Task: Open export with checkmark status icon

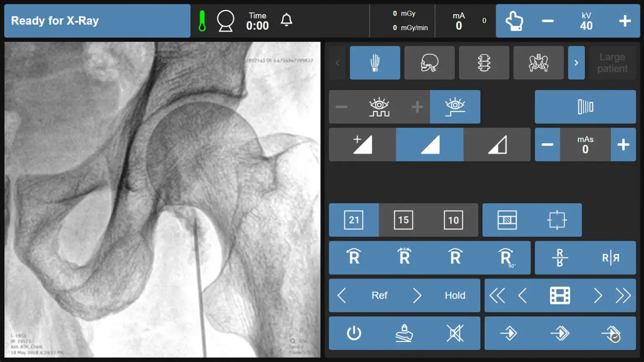Action: (x=611, y=333)
